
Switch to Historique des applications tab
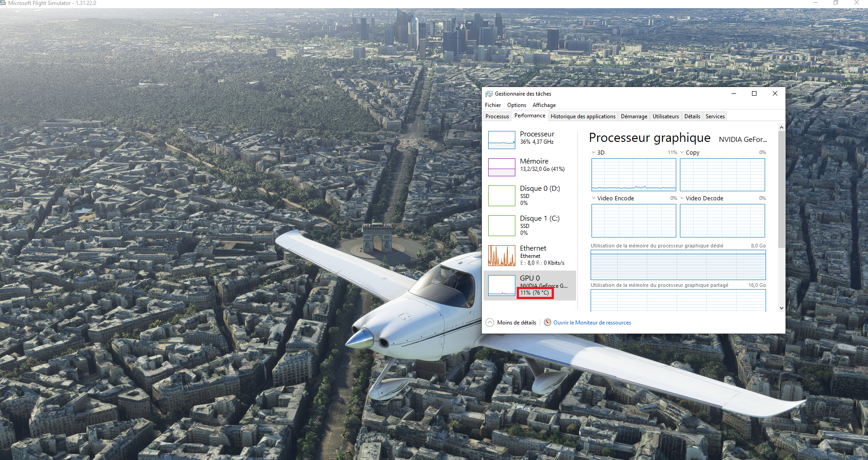coord(583,116)
